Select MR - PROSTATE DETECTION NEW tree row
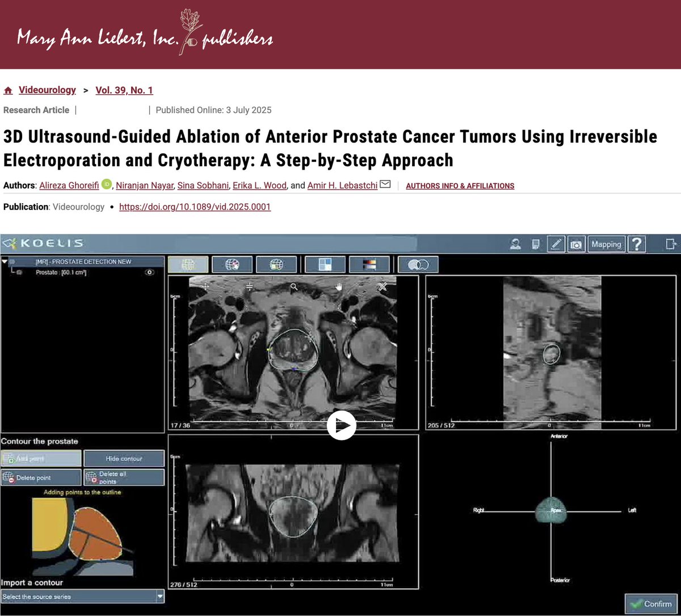The width and height of the screenshot is (681, 616). point(83,262)
